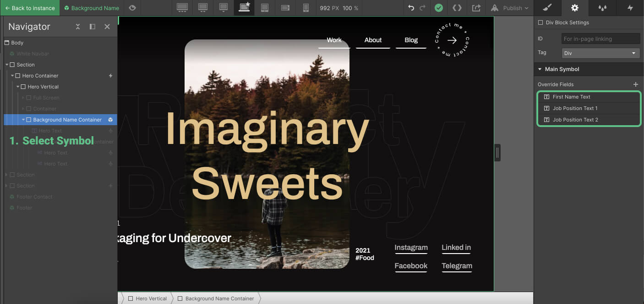Screen dimensions: 644x304
Task: Select the tablet breakpoint icon
Action: 265,8
